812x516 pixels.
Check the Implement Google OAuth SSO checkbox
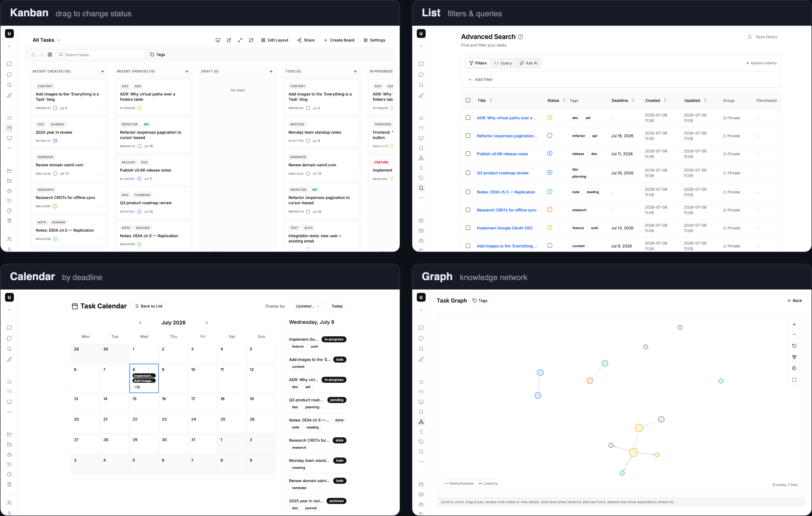tap(468, 228)
